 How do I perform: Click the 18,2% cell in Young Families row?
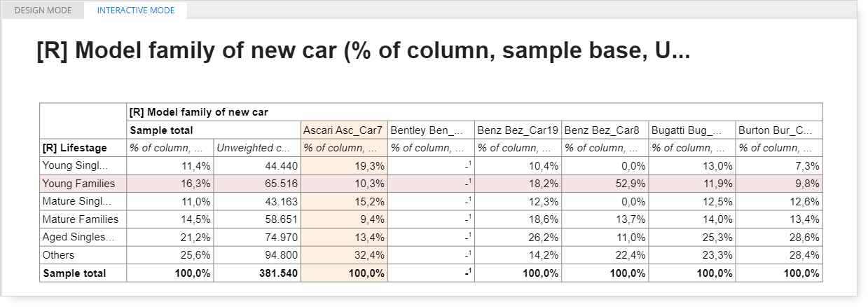(x=518, y=184)
